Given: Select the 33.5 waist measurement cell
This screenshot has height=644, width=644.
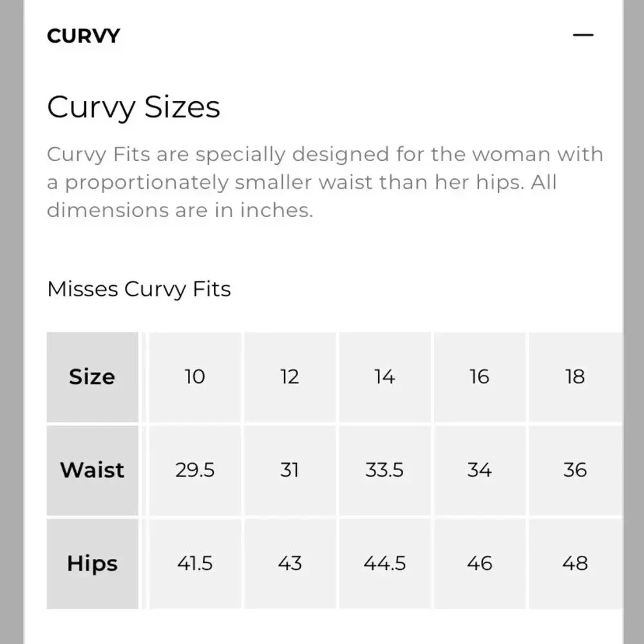Looking at the screenshot, I should [385, 470].
